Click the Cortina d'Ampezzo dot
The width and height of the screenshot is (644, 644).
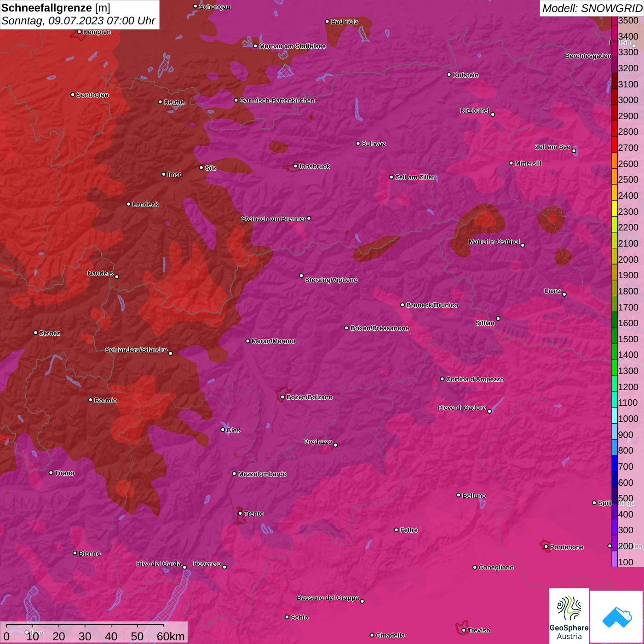(x=442, y=379)
